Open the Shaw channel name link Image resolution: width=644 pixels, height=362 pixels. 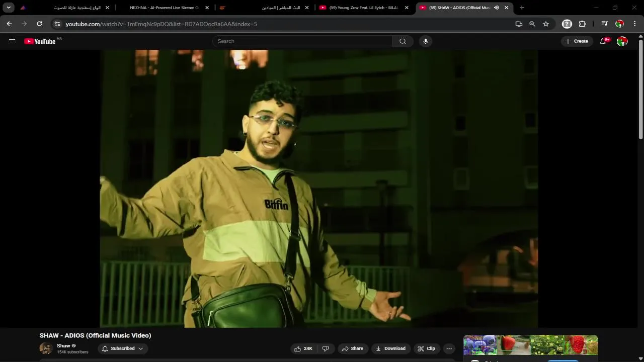tap(63, 346)
